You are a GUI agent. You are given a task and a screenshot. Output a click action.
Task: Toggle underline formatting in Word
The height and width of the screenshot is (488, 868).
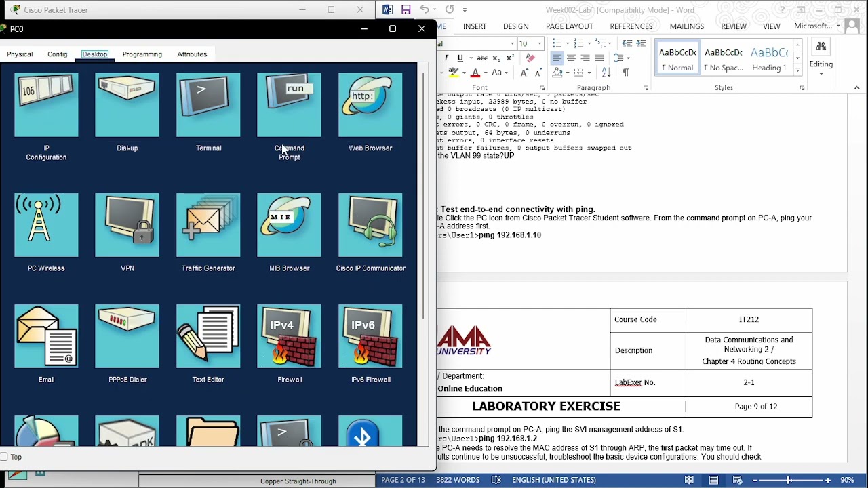460,58
